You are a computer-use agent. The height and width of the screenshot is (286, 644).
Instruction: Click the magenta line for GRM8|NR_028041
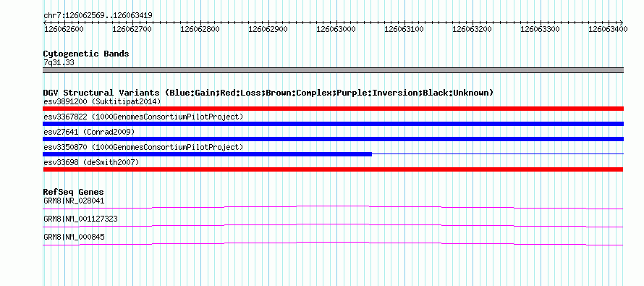click(333, 208)
